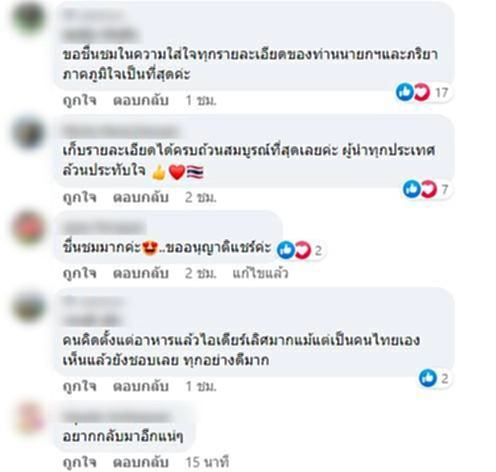
Task: Click the 15 นาที timestamp link
Action: coord(207,462)
